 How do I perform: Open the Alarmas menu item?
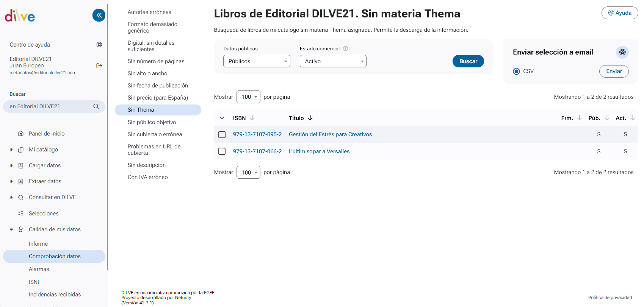tap(39, 269)
